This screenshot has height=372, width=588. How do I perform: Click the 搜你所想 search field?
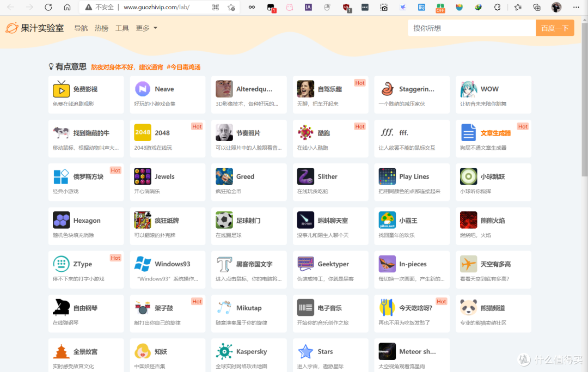click(x=471, y=28)
